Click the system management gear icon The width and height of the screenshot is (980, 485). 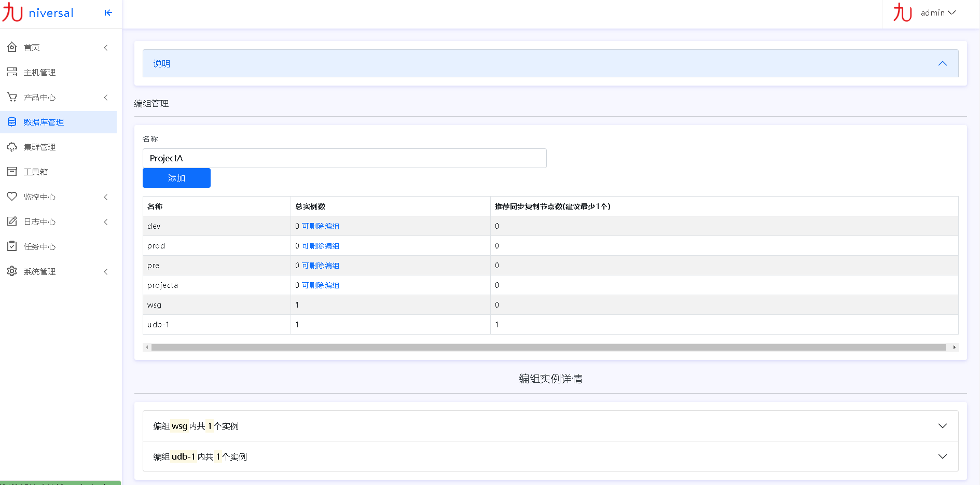(12, 271)
